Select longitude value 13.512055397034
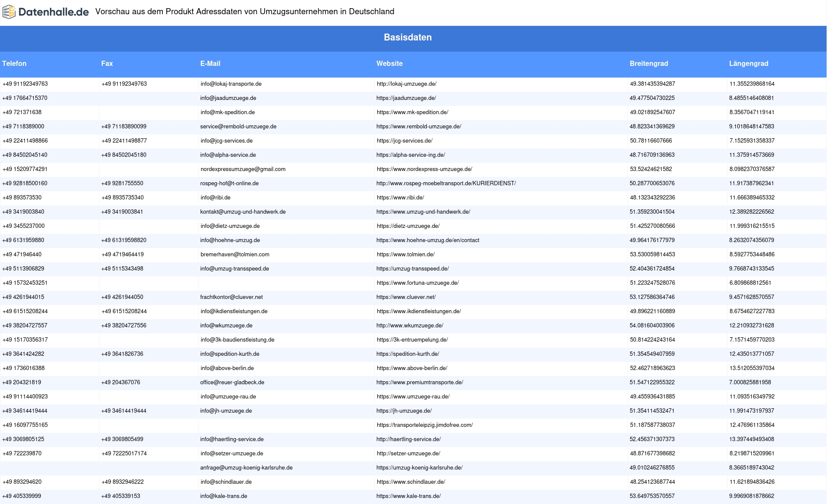The height and width of the screenshot is (504, 827). [752, 368]
